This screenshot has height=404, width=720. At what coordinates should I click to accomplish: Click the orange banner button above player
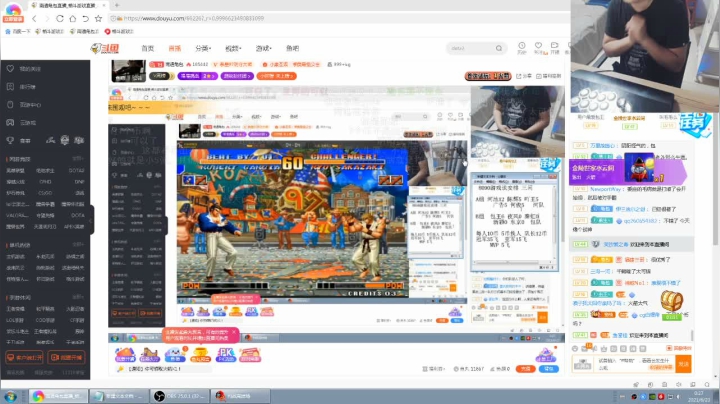488,76
